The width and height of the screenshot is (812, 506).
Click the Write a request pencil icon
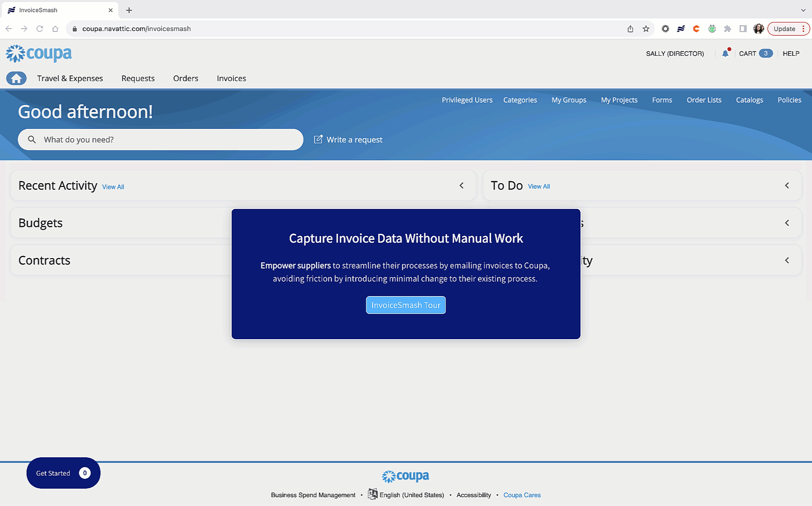tap(318, 139)
